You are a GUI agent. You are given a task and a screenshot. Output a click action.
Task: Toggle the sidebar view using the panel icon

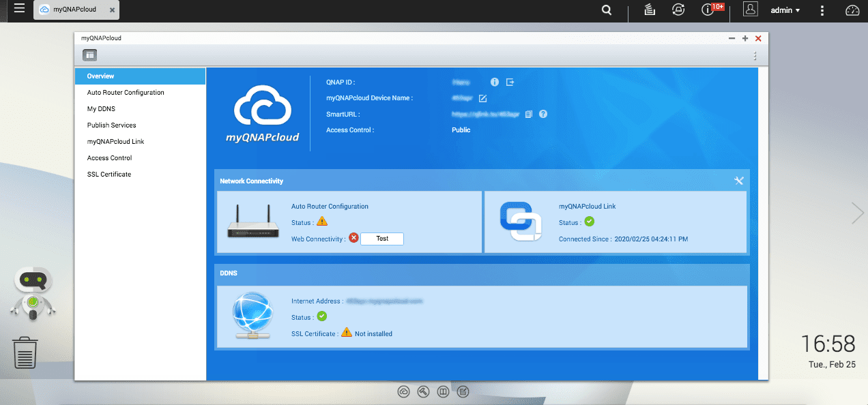click(89, 55)
